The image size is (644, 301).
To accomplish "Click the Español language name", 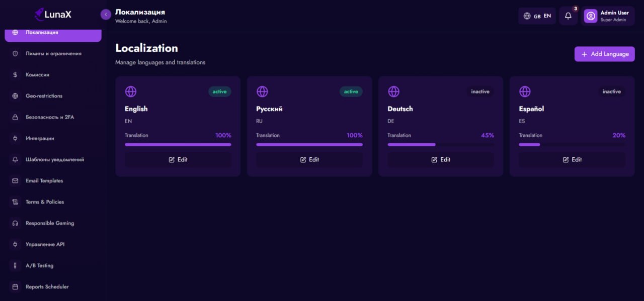I will pyautogui.click(x=531, y=109).
